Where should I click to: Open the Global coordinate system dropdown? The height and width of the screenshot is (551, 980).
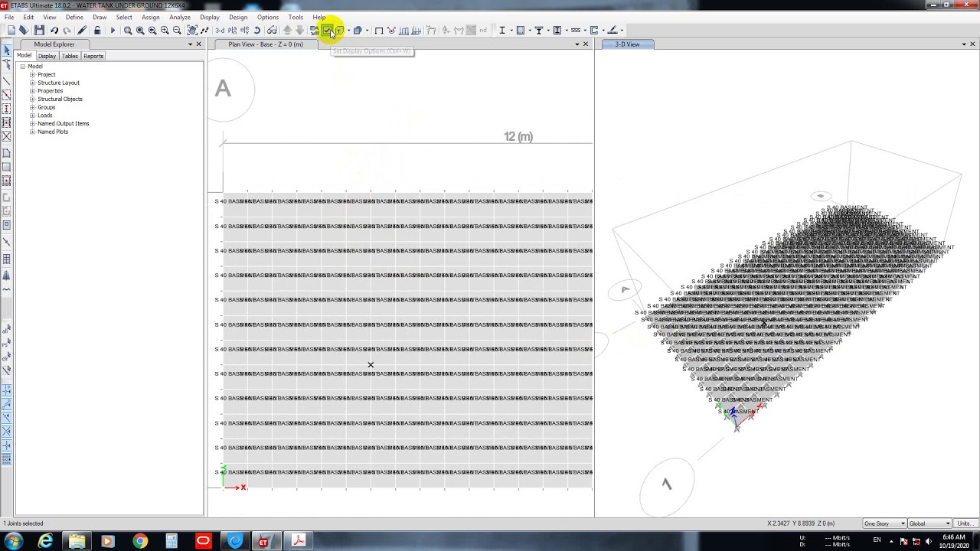tap(929, 523)
